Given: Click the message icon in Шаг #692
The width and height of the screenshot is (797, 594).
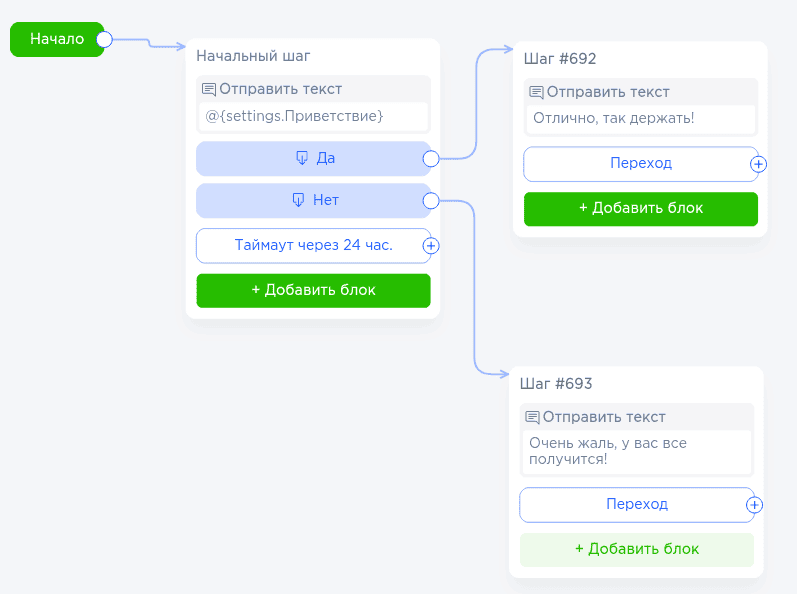Looking at the screenshot, I should click(536, 92).
